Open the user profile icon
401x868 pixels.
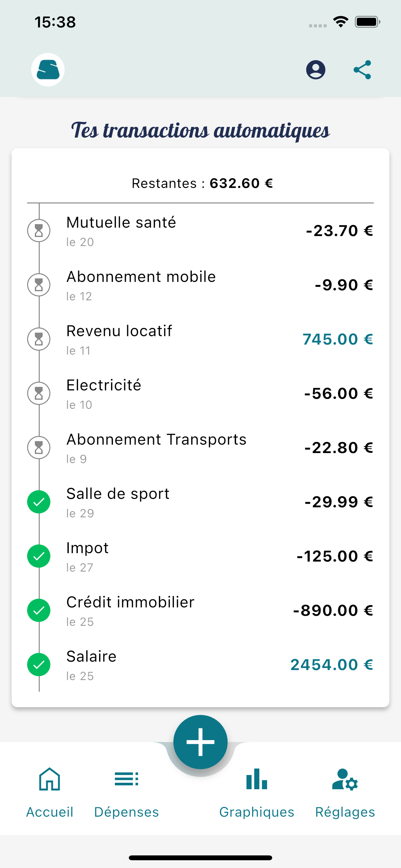(315, 70)
